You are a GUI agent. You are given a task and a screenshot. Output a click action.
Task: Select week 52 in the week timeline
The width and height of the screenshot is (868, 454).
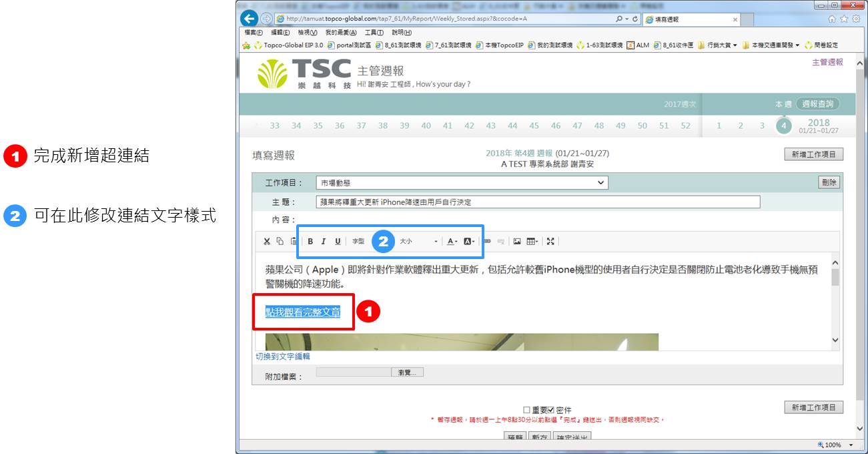point(685,126)
